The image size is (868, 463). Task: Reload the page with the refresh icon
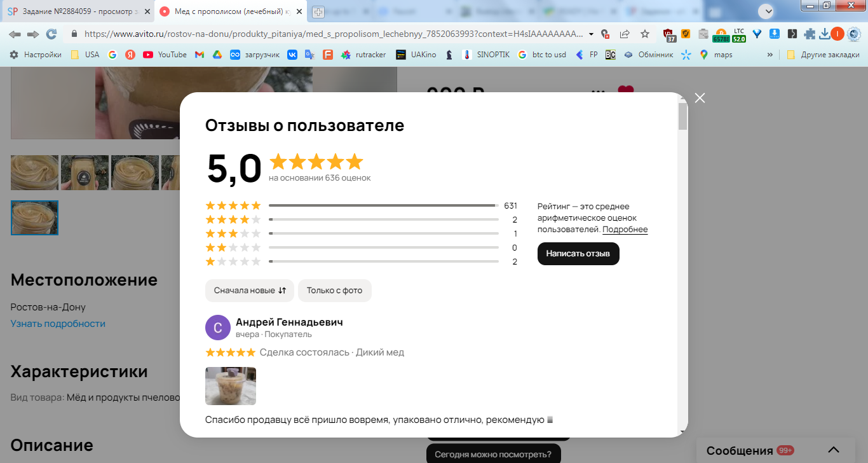coord(51,34)
